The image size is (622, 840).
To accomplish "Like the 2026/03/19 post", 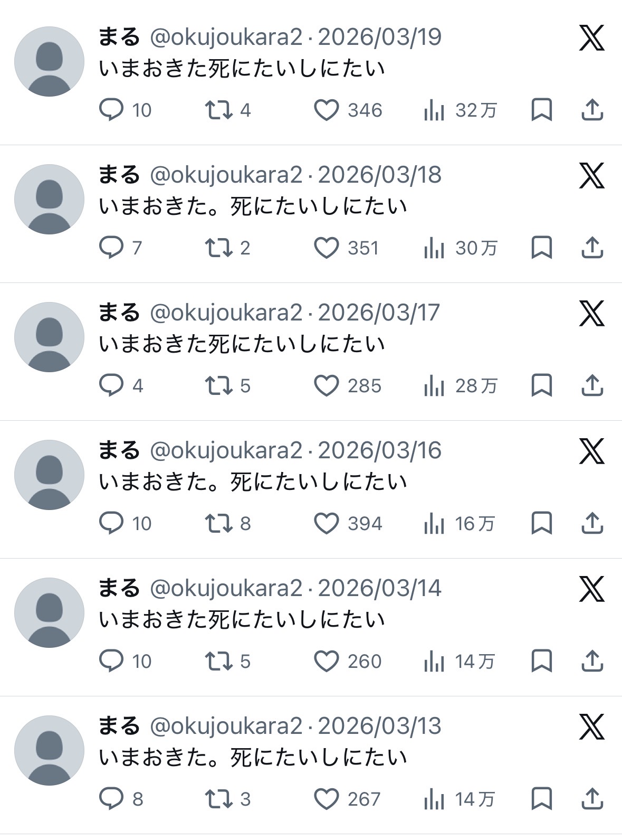I will pyautogui.click(x=327, y=110).
